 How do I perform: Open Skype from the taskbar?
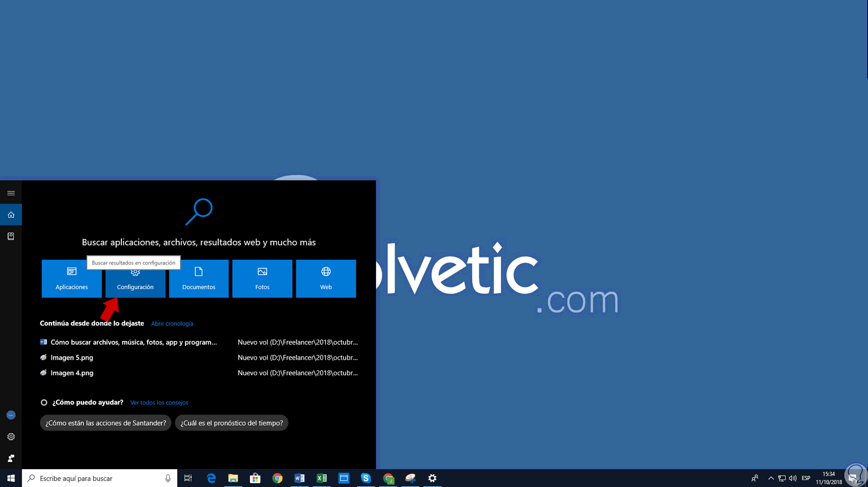[366, 478]
